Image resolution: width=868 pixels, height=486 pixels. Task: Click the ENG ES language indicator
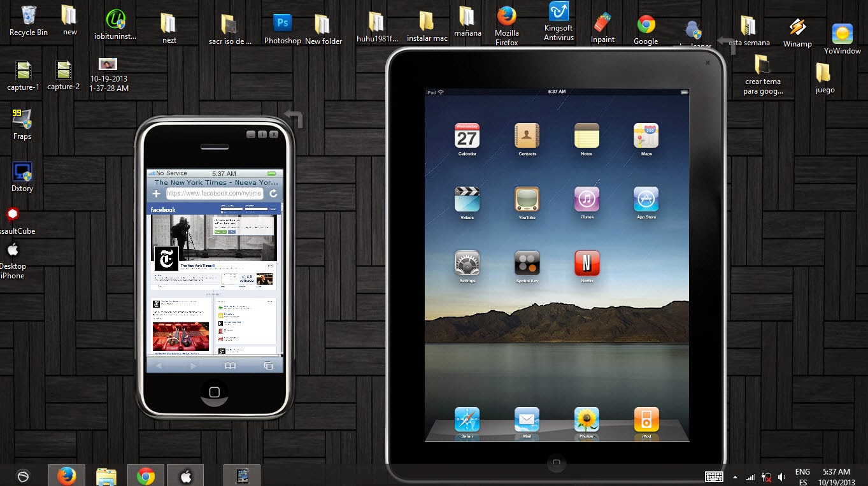(802, 476)
